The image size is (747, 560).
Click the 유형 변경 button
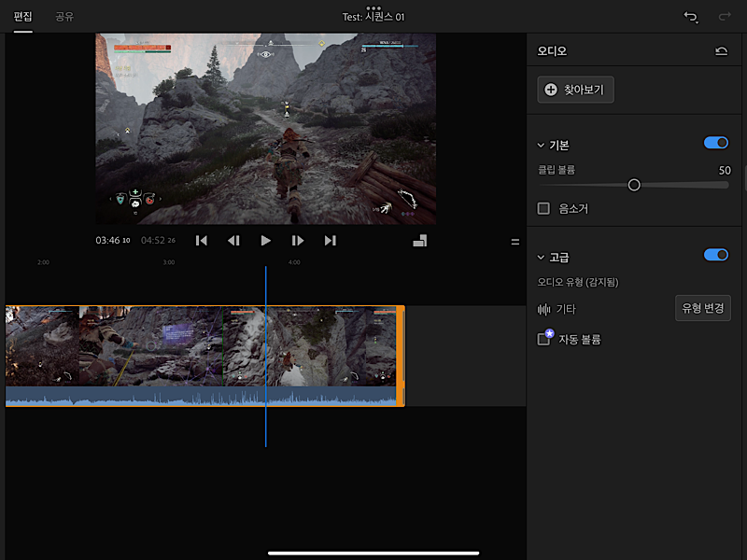pyautogui.click(x=703, y=308)
